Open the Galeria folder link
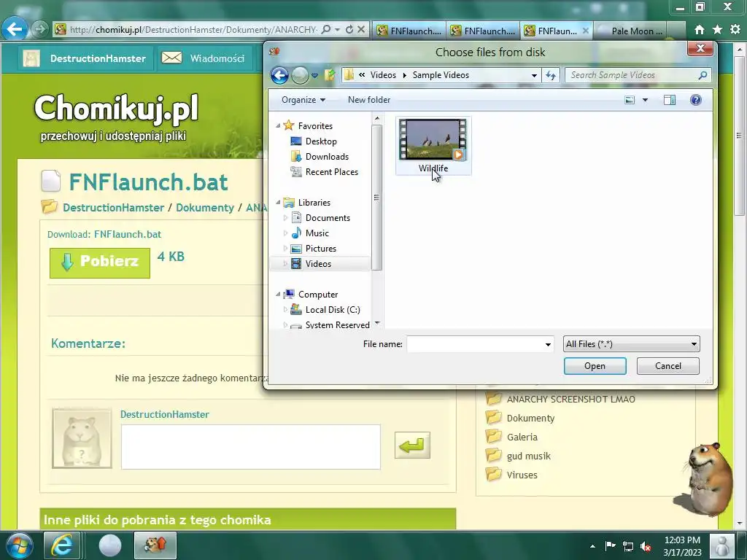The image size is (747, 560). tap(522, 437)
